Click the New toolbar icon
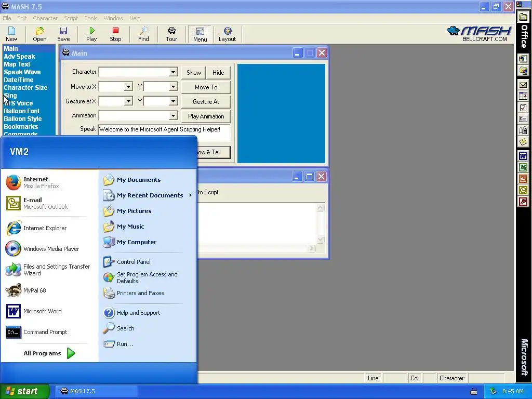Image resolution: width=532 pixels, height=399 pixels. coord(11,34)
